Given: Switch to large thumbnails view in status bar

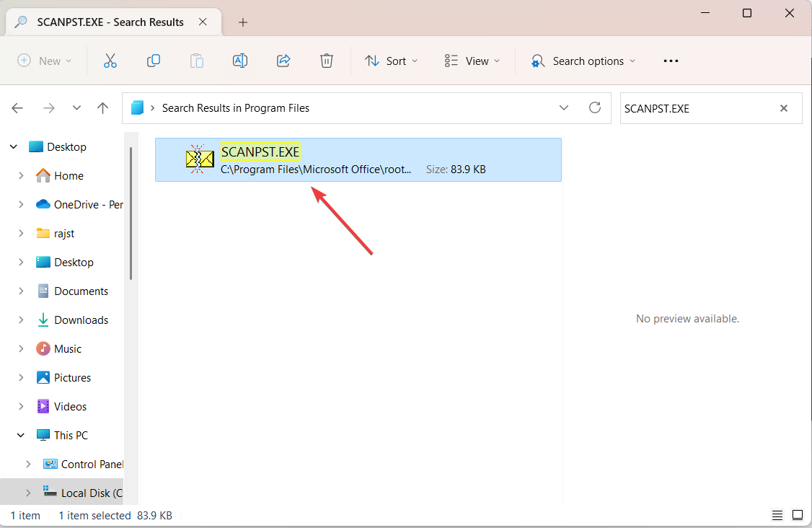Looking at the screenshot, I should coord(798,516).
